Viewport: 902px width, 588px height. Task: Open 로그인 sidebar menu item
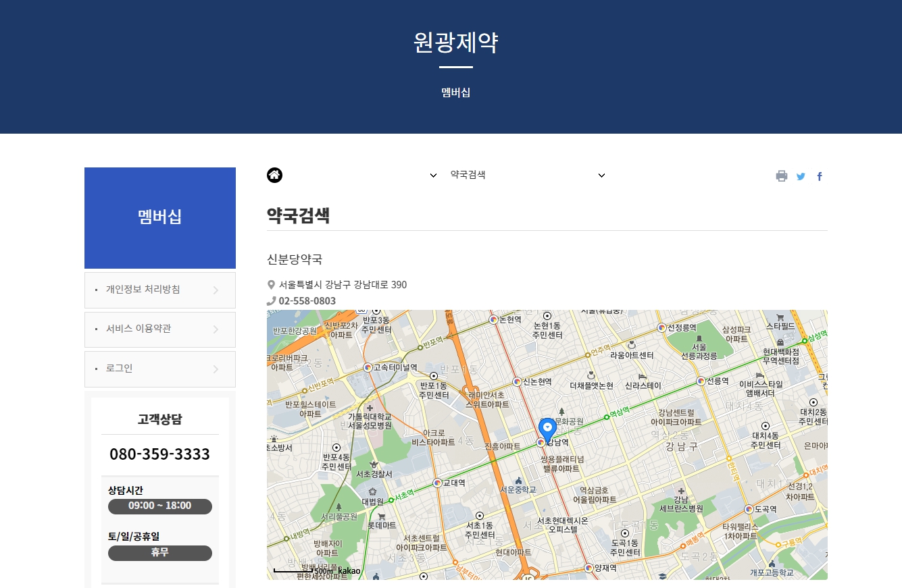pos(160,369)
